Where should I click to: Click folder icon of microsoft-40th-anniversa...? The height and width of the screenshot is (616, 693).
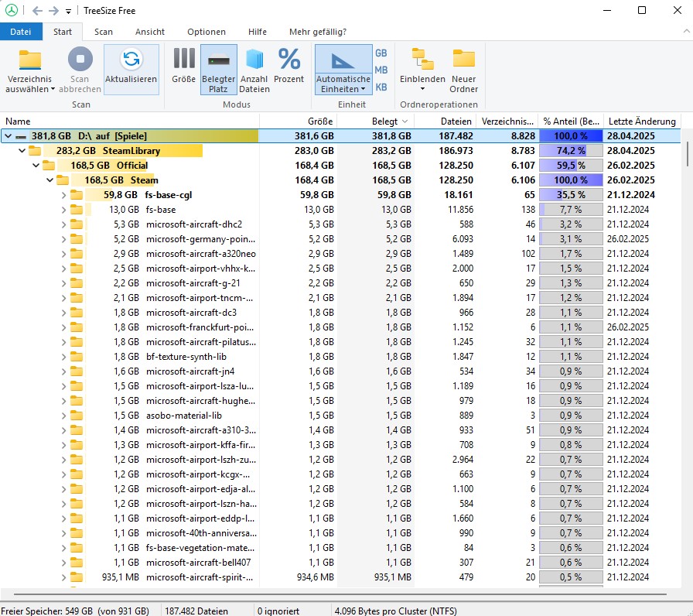point(77,533)
